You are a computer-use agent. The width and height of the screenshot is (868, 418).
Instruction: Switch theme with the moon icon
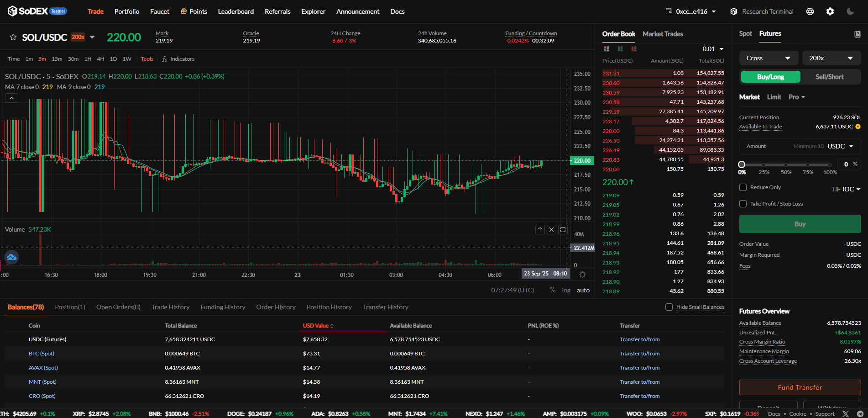point(850,11)
